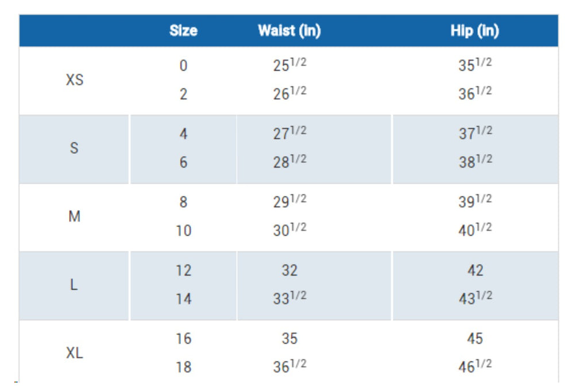Image resolution: width=588 pixels, height=392 pixels.
Task: Click numeric size 6 in Size column
Action: pyautogui.click(x=183, y=162)
